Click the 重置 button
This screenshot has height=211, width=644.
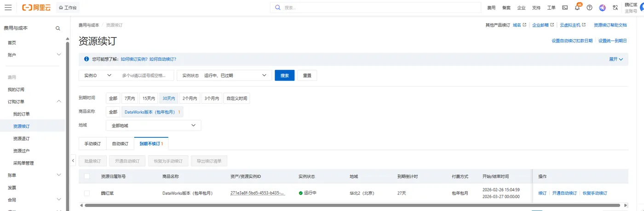307,75
